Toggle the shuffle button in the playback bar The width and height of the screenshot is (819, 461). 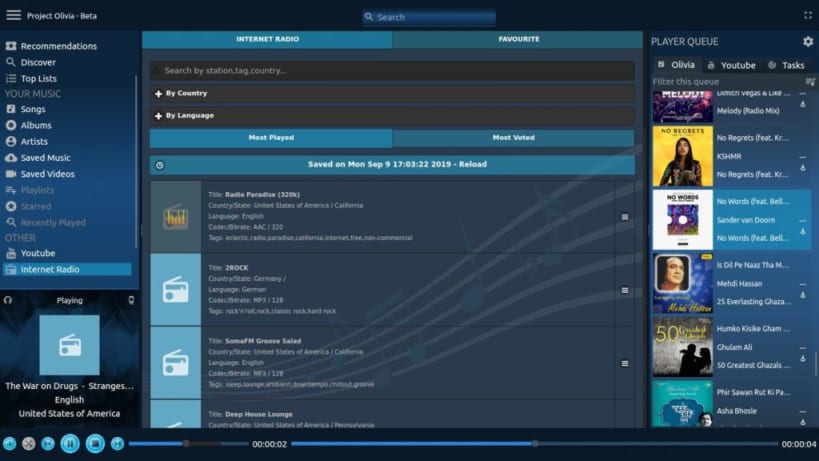pos(29,444)
